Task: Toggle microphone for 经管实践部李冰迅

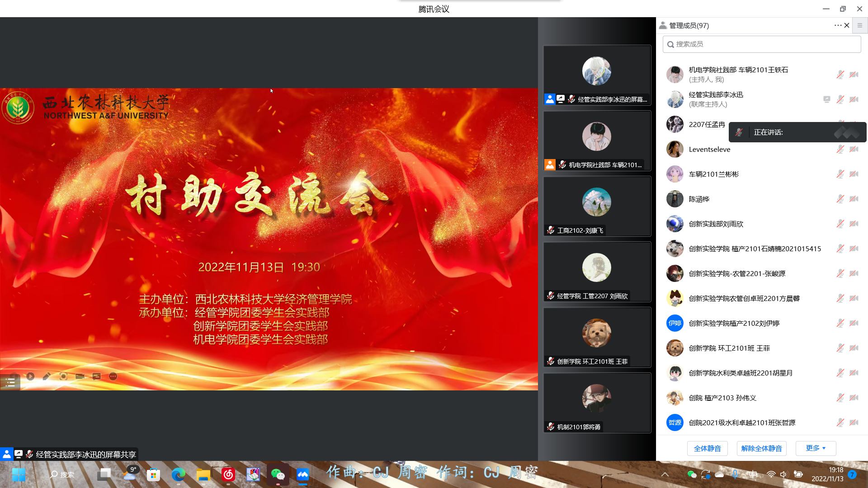Action: point(840,99)
